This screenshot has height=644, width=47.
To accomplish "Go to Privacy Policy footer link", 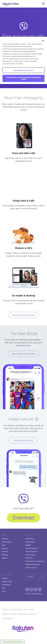I will [x=30, y=555].
